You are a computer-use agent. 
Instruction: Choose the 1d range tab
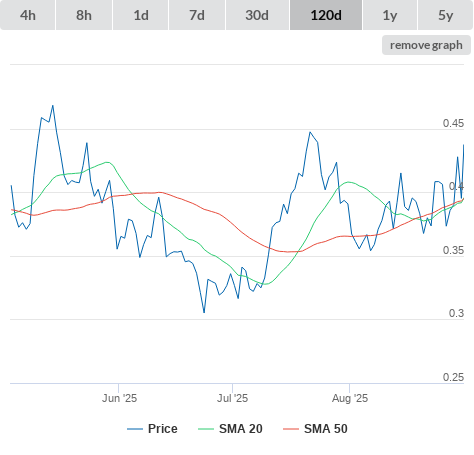tap(141, 15)
